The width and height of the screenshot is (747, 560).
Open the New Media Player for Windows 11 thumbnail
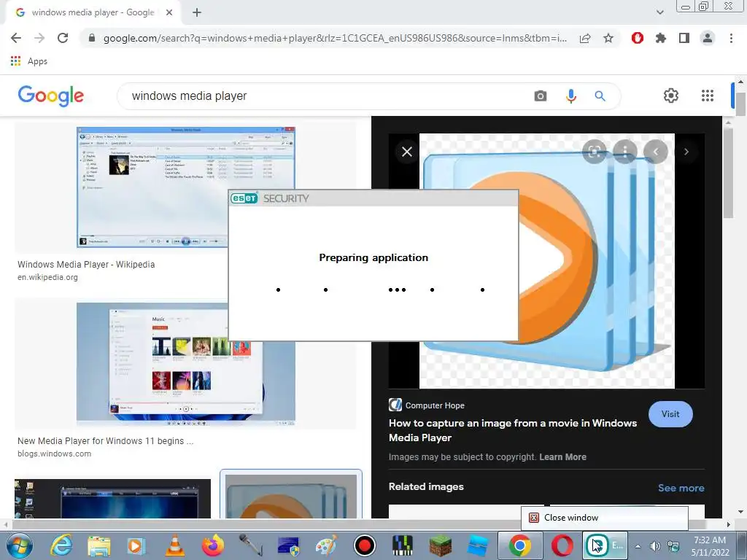pos(186,365)
